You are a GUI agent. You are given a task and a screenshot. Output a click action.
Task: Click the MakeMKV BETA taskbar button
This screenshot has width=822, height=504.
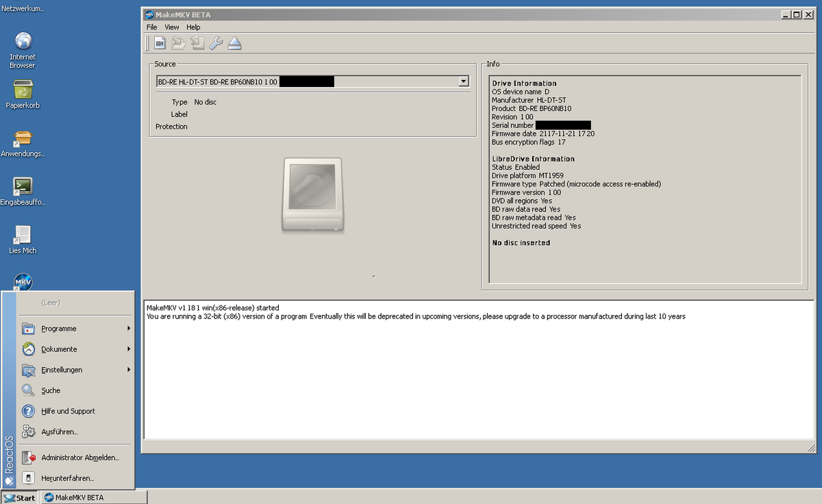[94, 497]
